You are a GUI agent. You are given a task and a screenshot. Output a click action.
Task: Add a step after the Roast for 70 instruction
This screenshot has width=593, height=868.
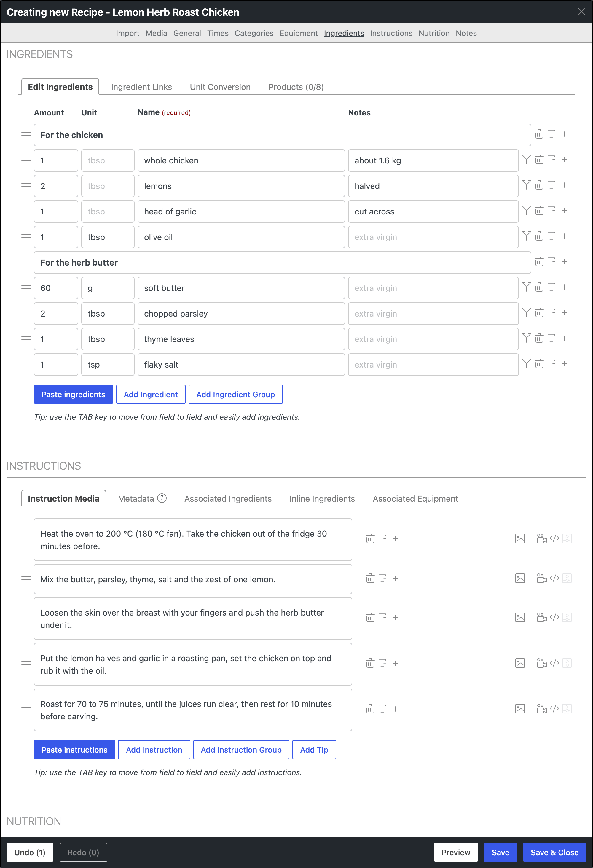coord(395,709)
